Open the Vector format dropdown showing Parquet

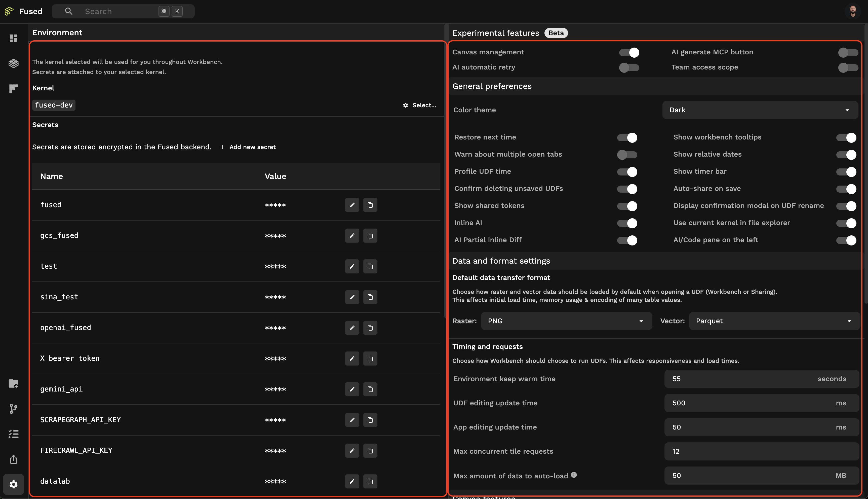(774, 321)
